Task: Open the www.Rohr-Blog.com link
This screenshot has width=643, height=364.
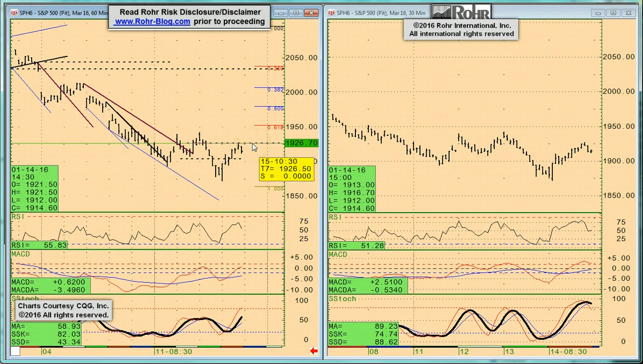Action: click(152, 21)
